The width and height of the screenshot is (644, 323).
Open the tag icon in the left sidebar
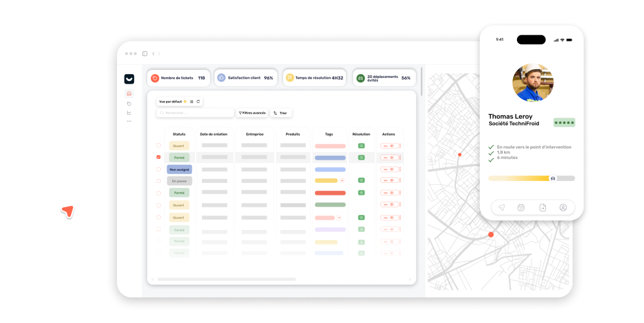(x=129, y=103)
